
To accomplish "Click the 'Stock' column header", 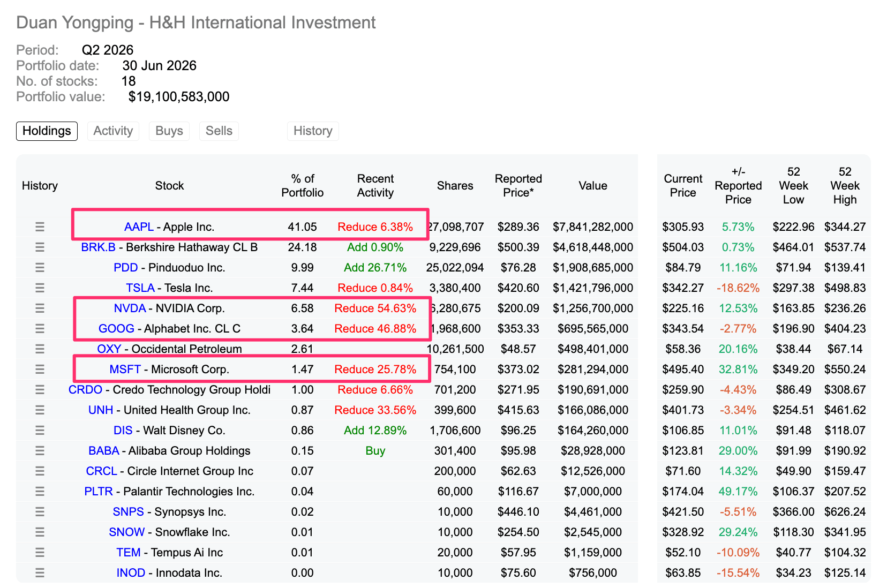I will coord(169,186).
